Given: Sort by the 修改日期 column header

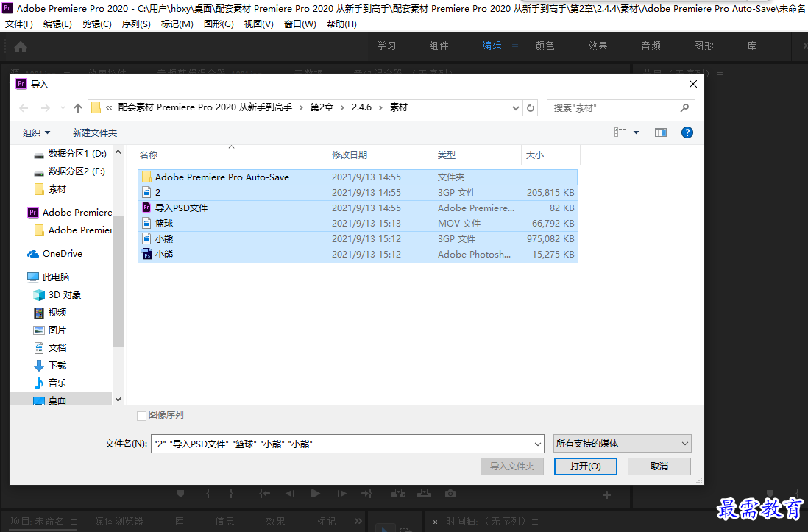Looking at the screenshot, I should [350, 155].
